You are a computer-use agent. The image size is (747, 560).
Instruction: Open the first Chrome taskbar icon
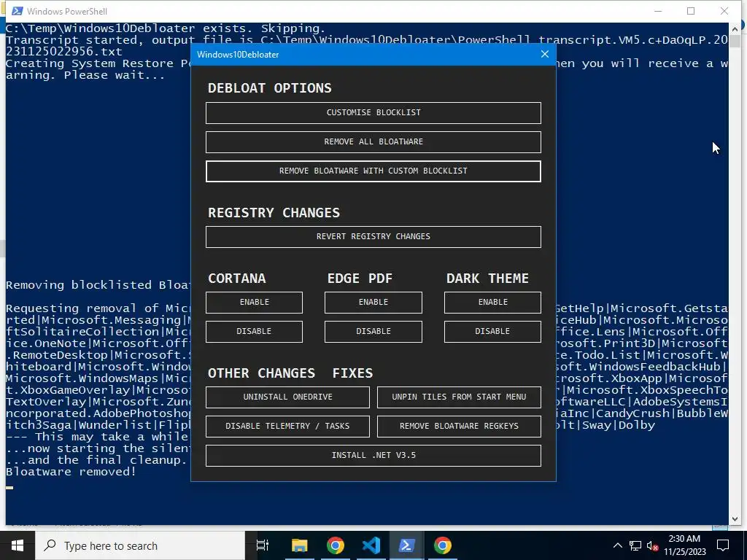pyautogui.click(x=336, y=545)
